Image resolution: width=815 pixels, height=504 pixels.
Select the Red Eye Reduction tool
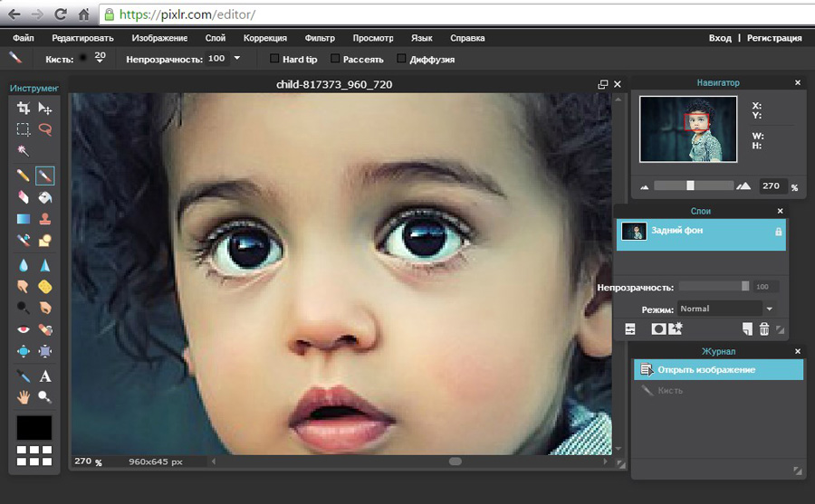pyautogui.click(x=24, y=329)
